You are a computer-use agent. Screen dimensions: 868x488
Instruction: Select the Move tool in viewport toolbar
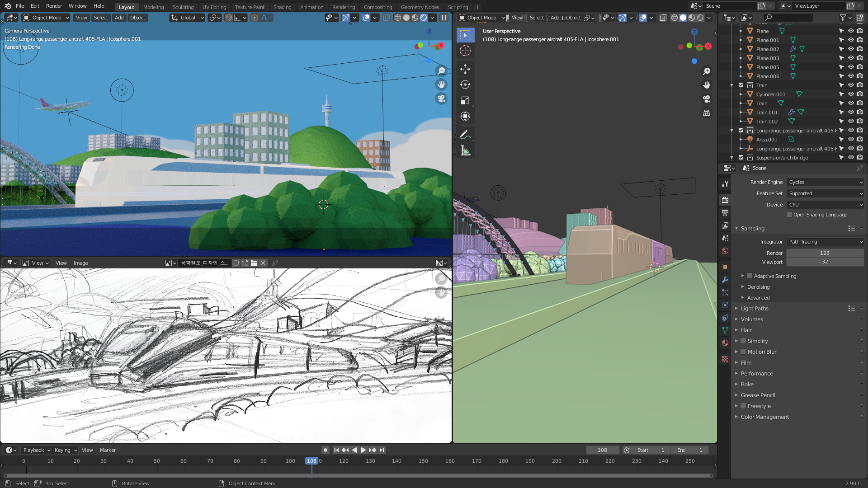pyautogui.click(x=465, y=69)
